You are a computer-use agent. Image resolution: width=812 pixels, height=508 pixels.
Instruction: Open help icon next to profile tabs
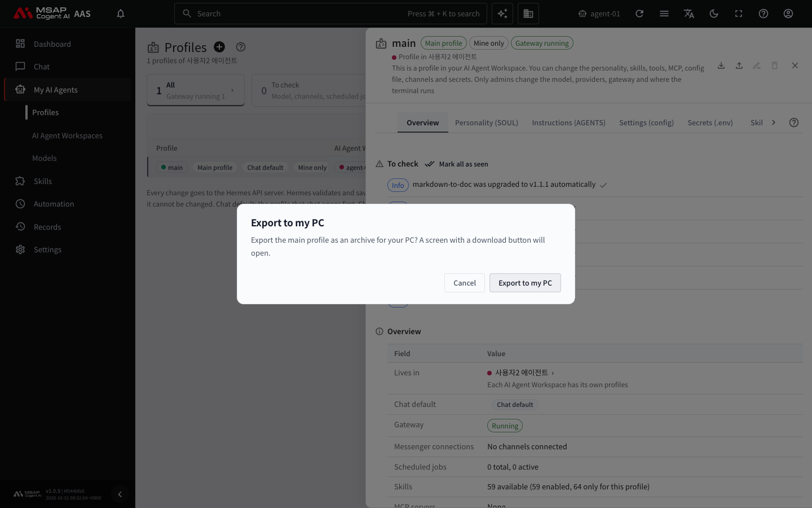tap(794, 122)
